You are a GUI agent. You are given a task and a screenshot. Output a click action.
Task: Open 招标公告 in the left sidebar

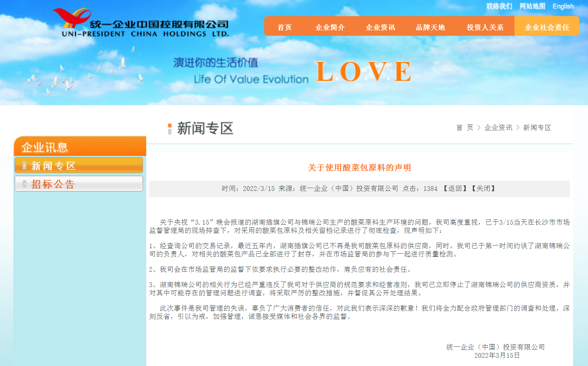point(79,184)
